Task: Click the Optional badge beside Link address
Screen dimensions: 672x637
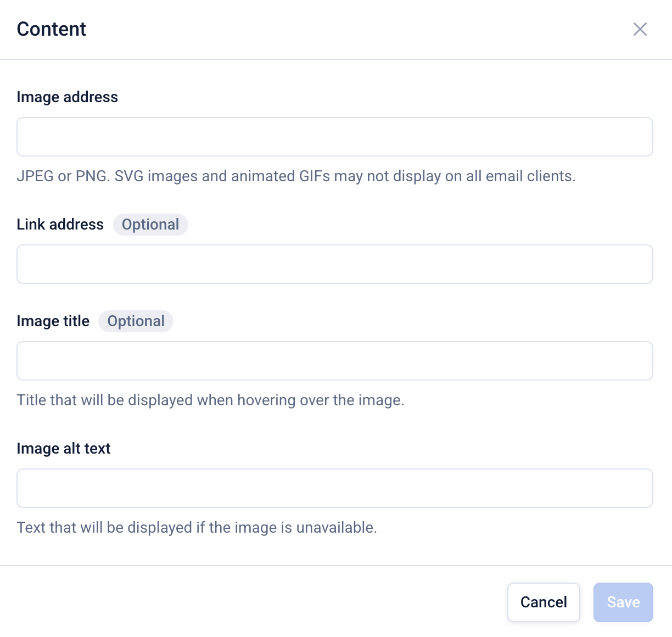Action: point(150,225)
